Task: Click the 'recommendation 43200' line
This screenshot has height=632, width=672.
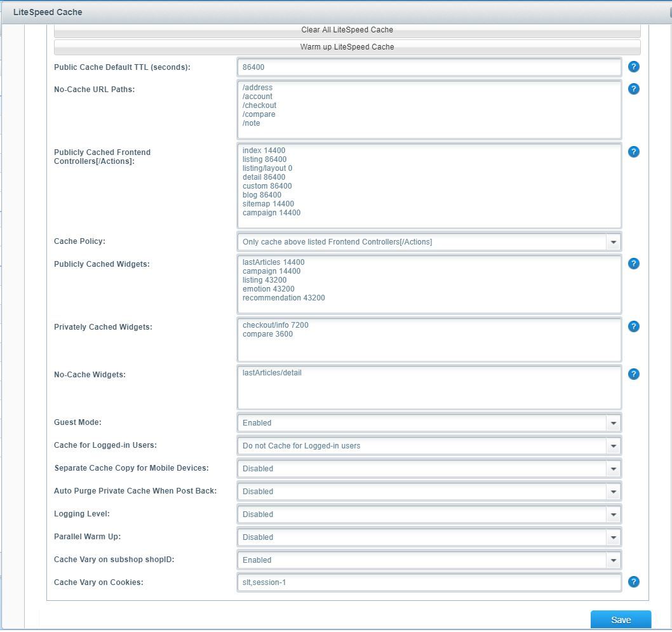Action: point(284,298)
